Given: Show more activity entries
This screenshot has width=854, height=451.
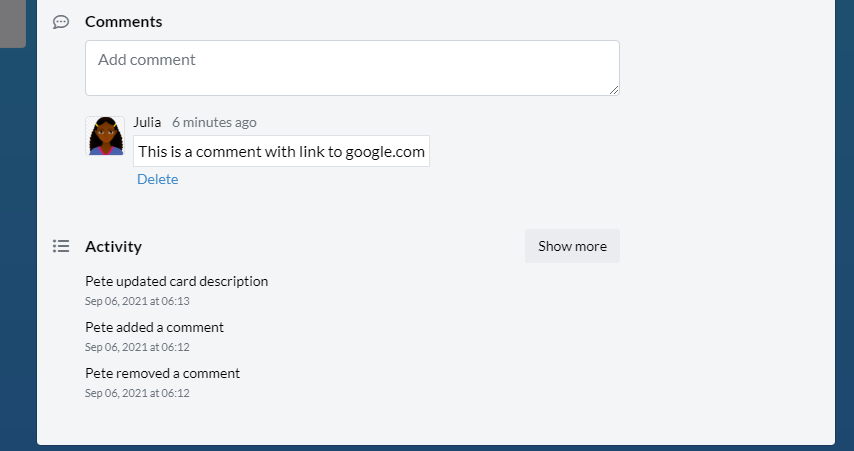Looking at the screenshot, I should 572,246.
